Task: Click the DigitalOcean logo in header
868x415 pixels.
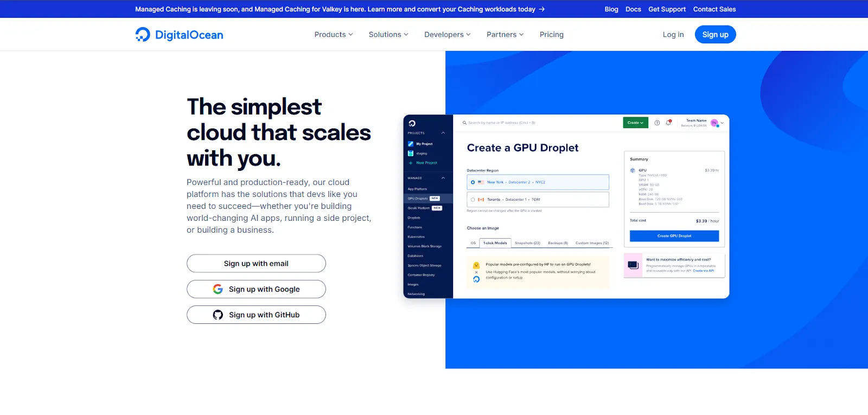Action: point(179,35)
